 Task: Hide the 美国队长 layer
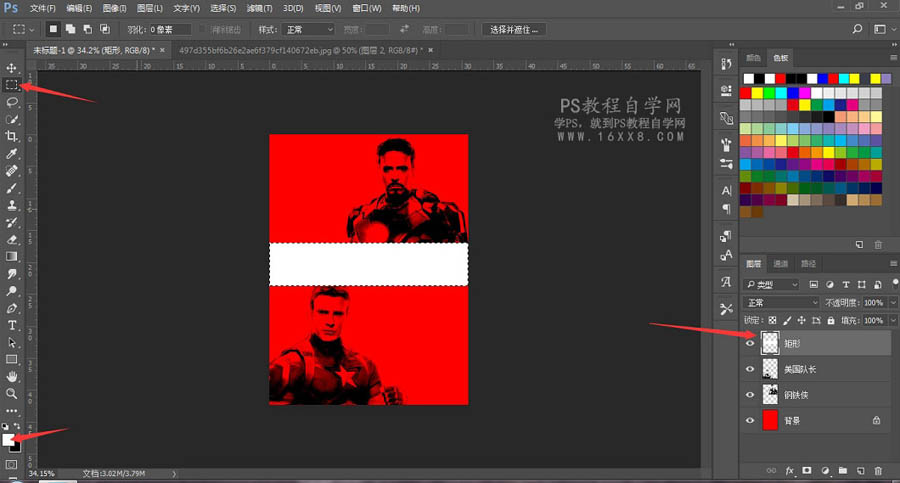coord(750,369)
